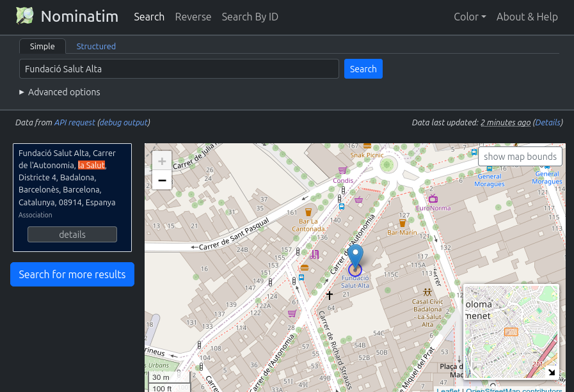Open the Reverse search page
574x392 pixels.
click(193, 17)
